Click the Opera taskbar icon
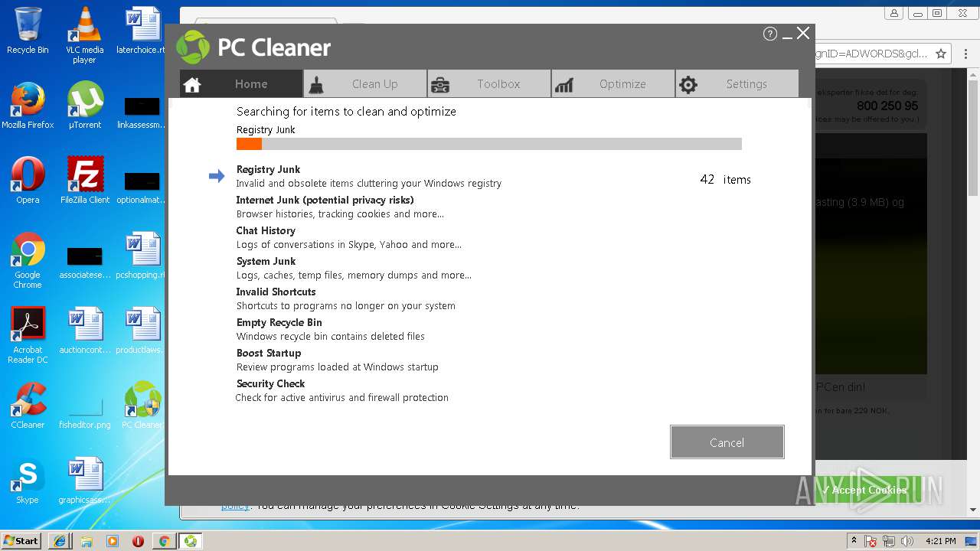The height and width of the screenshot is (551, 980). (138, 541)
